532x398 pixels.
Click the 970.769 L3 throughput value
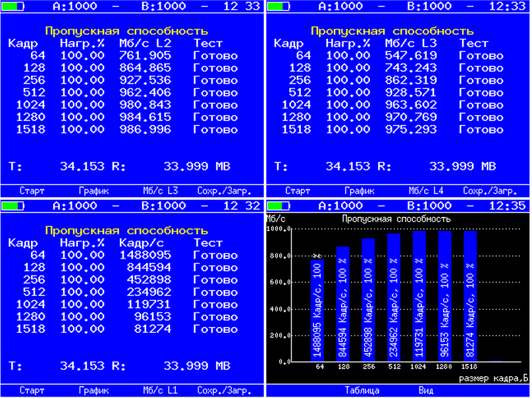click(411, 117)
